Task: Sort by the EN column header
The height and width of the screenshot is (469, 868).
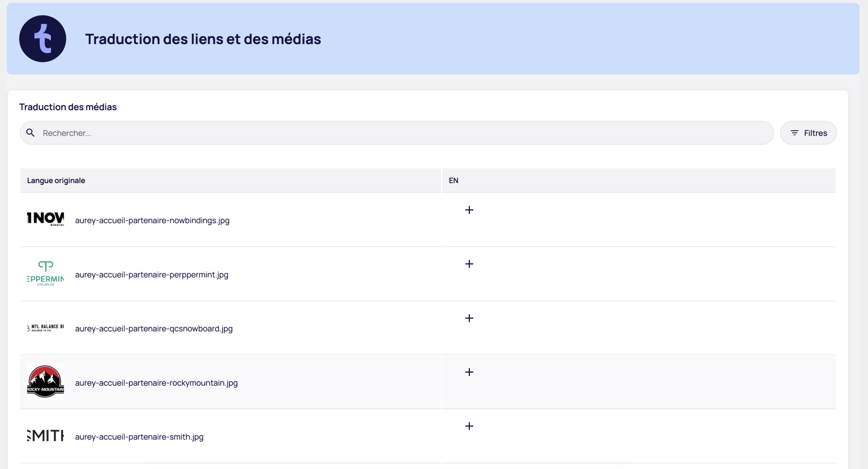Action: 454,180
